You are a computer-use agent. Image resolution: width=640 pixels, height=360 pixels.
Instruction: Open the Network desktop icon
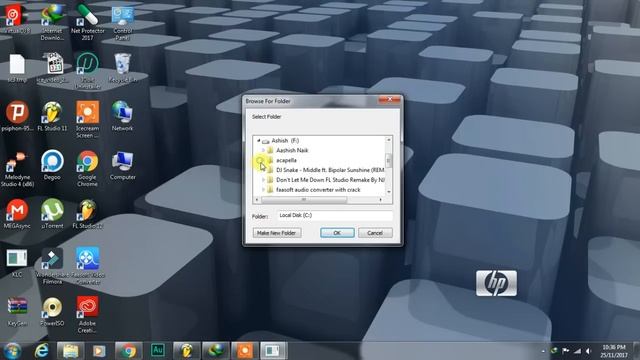coord(122,116)
